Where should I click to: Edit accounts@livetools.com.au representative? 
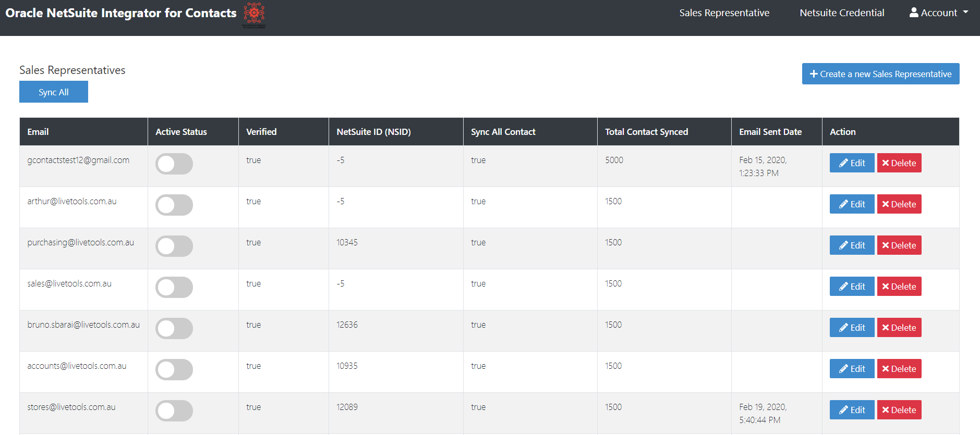(852, 369)
